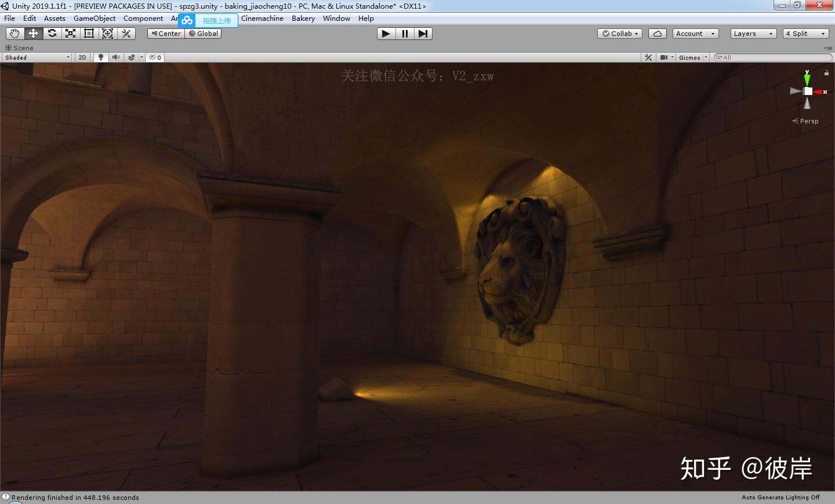Select the Scale tool
The width and height of the screenshot is (835, 504).
point(70,34)
